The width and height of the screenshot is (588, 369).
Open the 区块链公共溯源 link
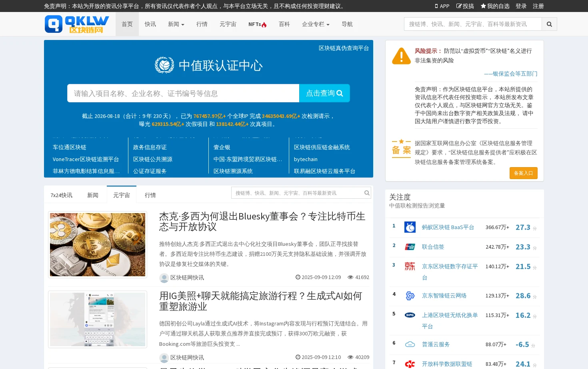[x=153, y=159]
